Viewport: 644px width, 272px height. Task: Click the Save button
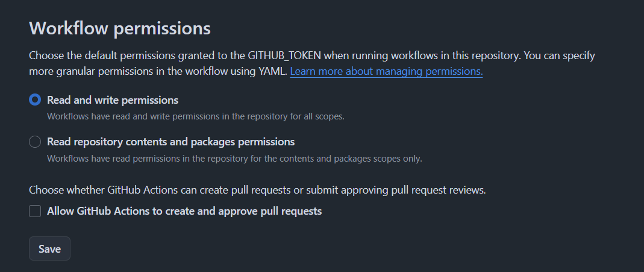[x=49, y=248]
